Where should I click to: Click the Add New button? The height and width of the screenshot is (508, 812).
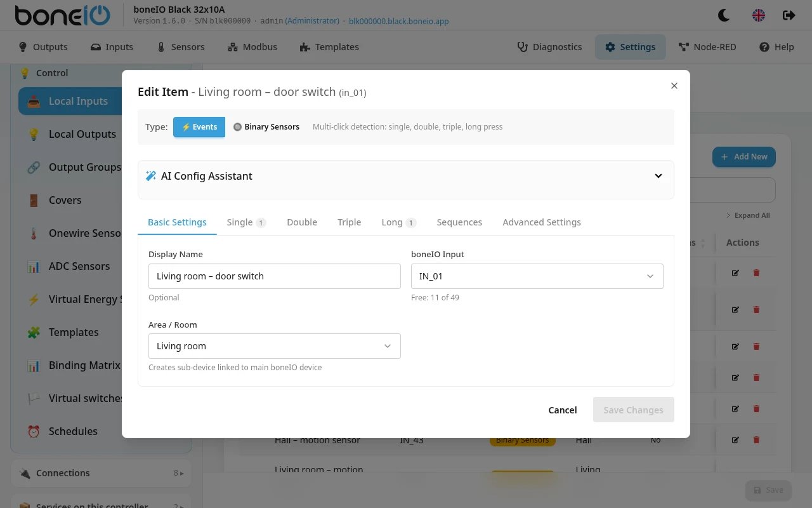pyautogui.click(x=744, y=157)
